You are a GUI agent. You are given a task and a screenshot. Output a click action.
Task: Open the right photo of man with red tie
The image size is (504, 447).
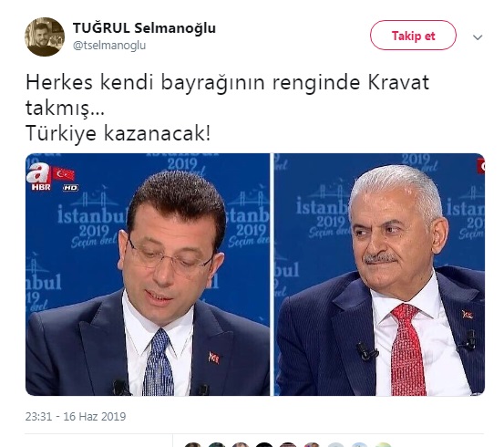380,275
